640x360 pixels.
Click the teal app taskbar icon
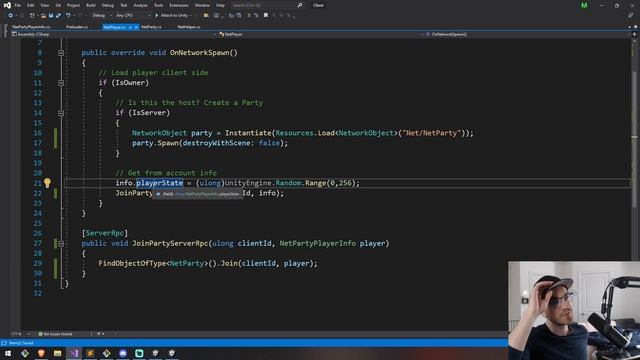click(x=139, y=353)
